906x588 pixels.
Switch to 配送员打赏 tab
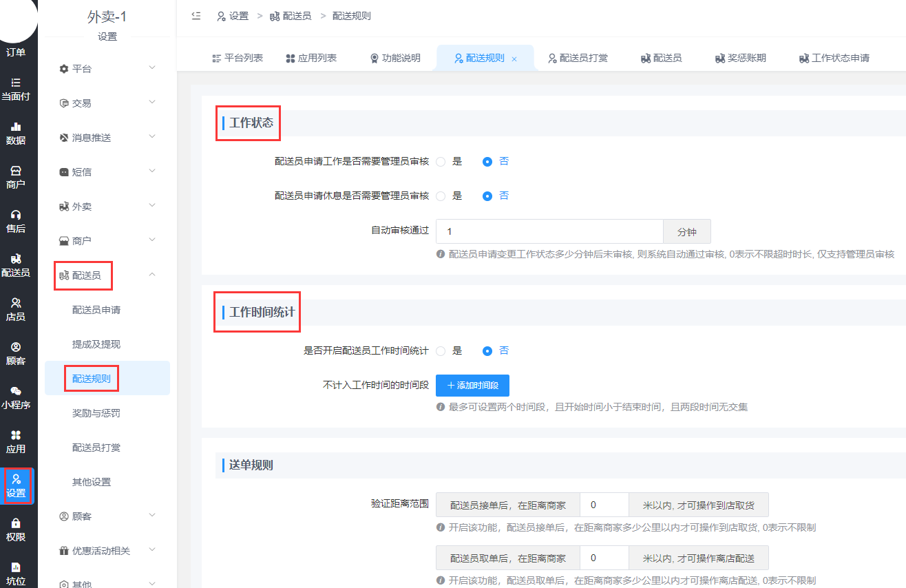tap(578, 59)
